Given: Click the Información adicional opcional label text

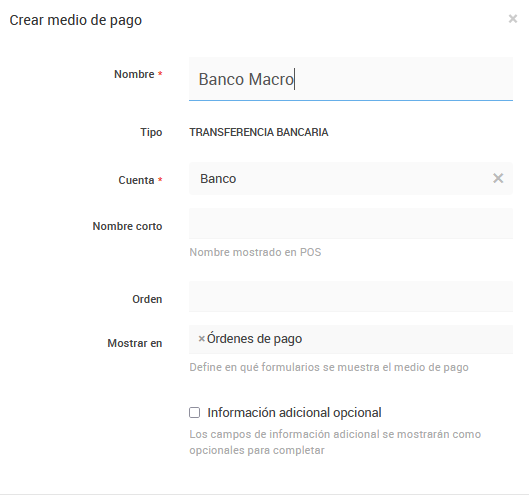Looking at the screenshot, I should click(x=294, y=413).
